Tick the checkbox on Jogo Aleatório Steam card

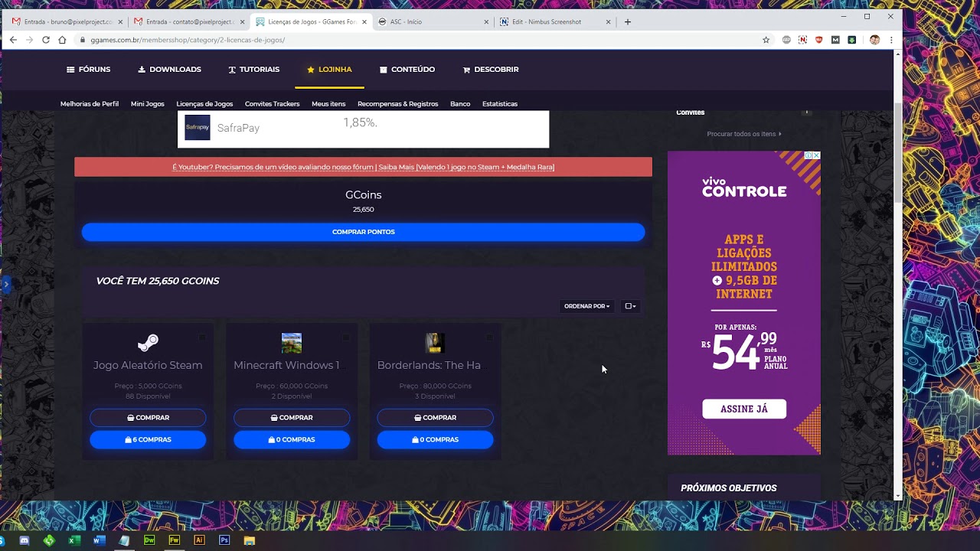point(202,337)
